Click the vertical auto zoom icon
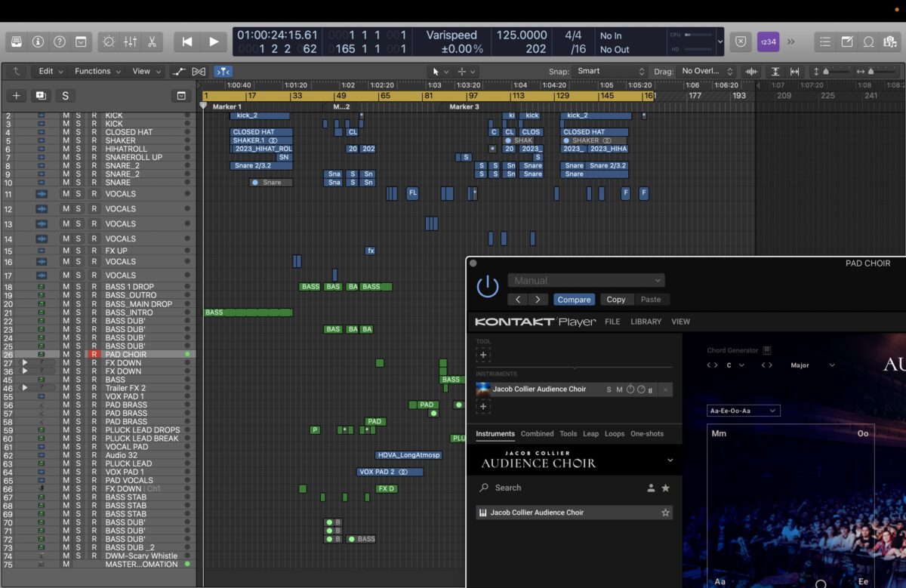This screenshot has height=588, width=906. (775, 71)
